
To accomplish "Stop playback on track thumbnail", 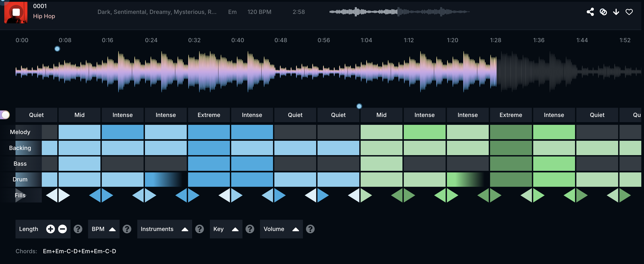I will [16, 12].
